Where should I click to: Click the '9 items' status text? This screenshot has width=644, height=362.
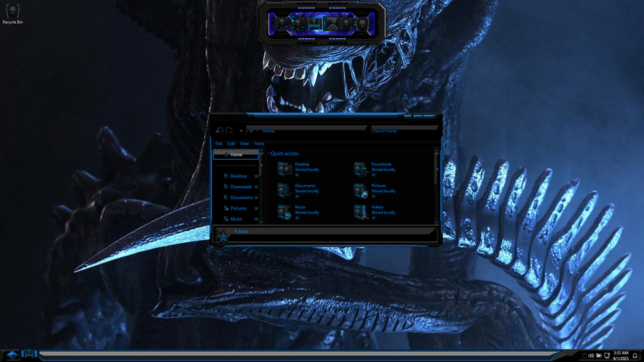242,231
